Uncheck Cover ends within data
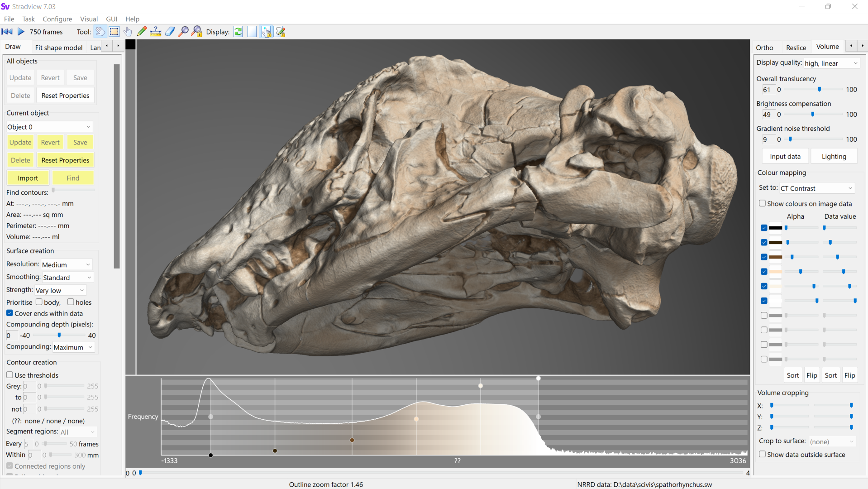 (x=10, y=313)
